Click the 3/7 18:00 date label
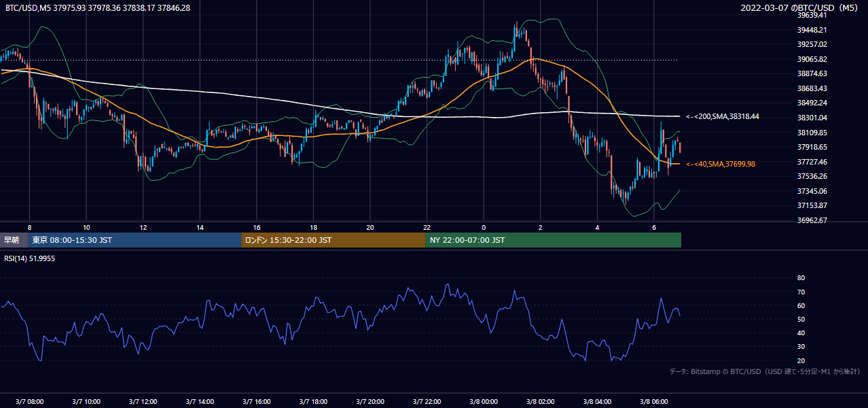 coord(313,402)
